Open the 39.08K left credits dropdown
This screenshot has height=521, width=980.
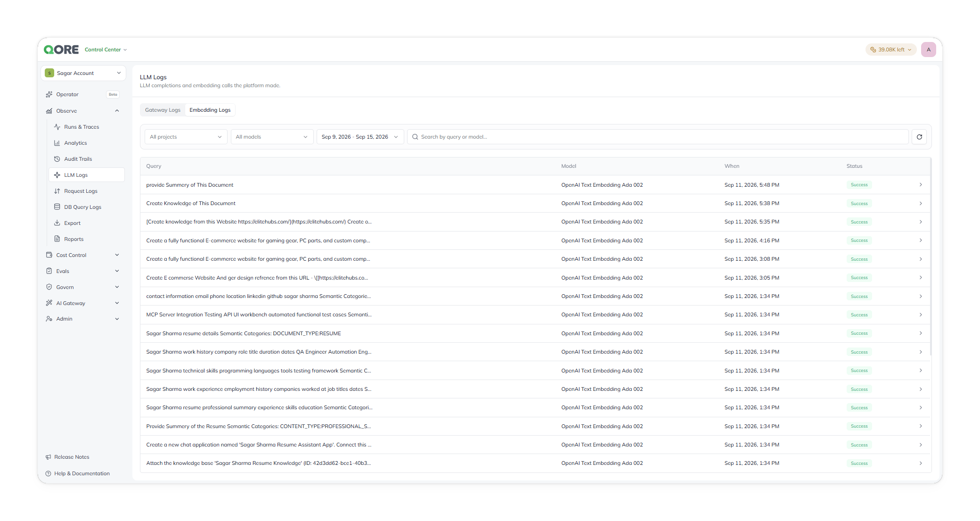(x=890, y=50)
